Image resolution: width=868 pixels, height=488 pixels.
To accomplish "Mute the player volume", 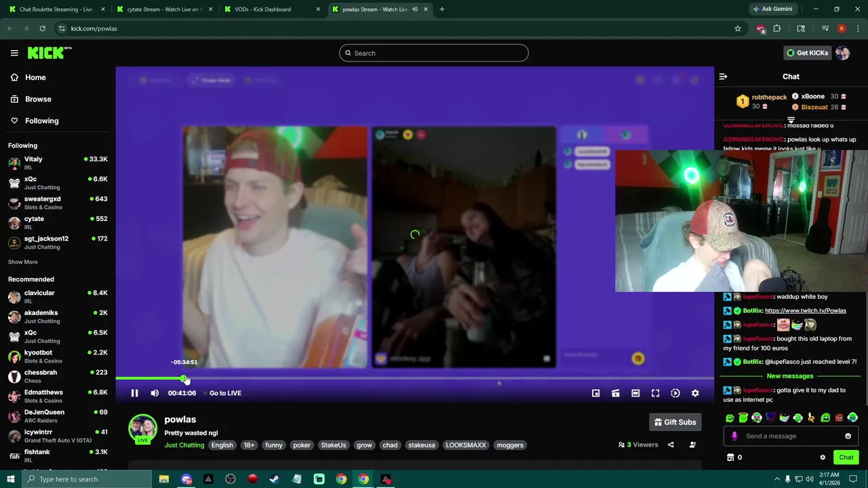I will 155,393.
